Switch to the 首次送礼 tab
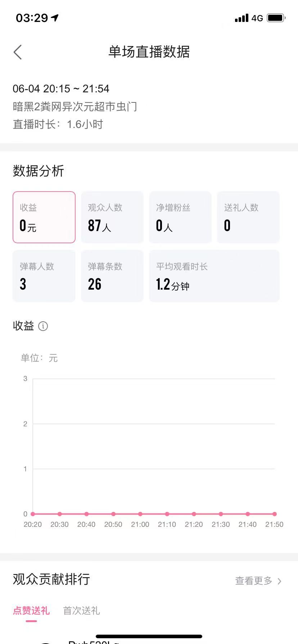The image size is (298, 644). [x=81, y=611]
